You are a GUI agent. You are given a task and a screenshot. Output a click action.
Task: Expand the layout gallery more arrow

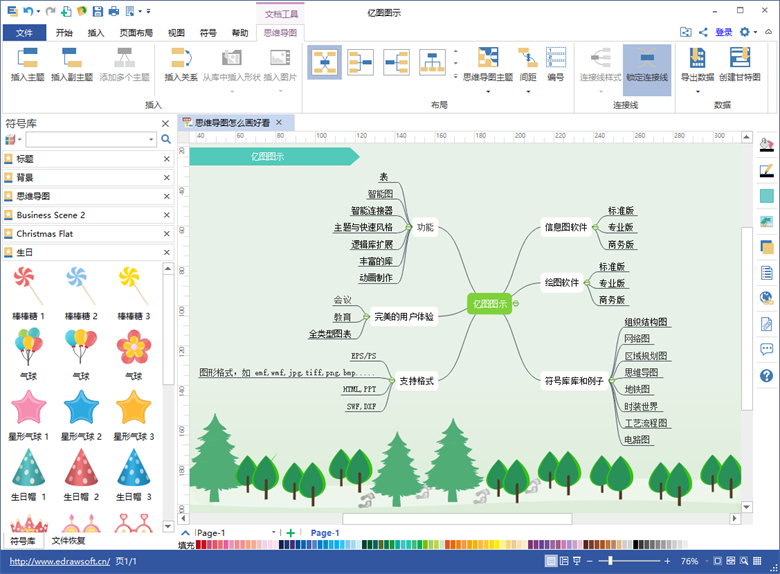(455, 76)
